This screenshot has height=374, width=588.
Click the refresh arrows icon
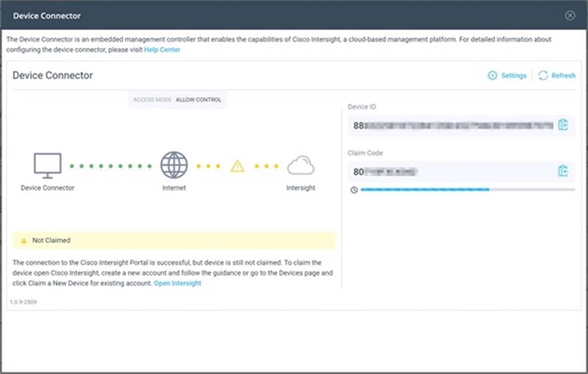coord(543,76)
